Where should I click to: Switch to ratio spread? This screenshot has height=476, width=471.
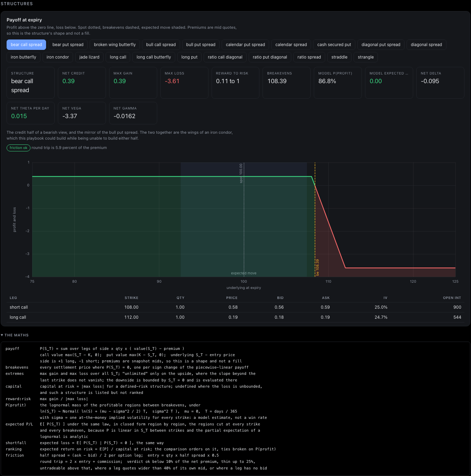[x=309, y=57]
